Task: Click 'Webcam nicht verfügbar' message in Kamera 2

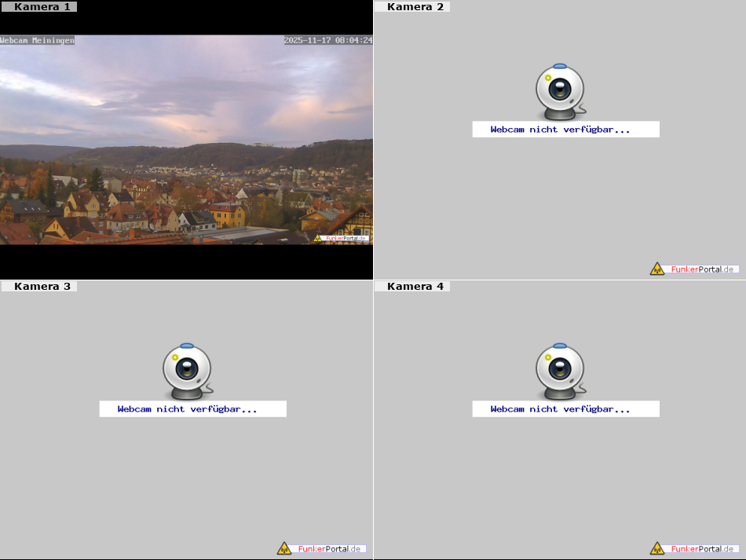Action: [560, 130]
